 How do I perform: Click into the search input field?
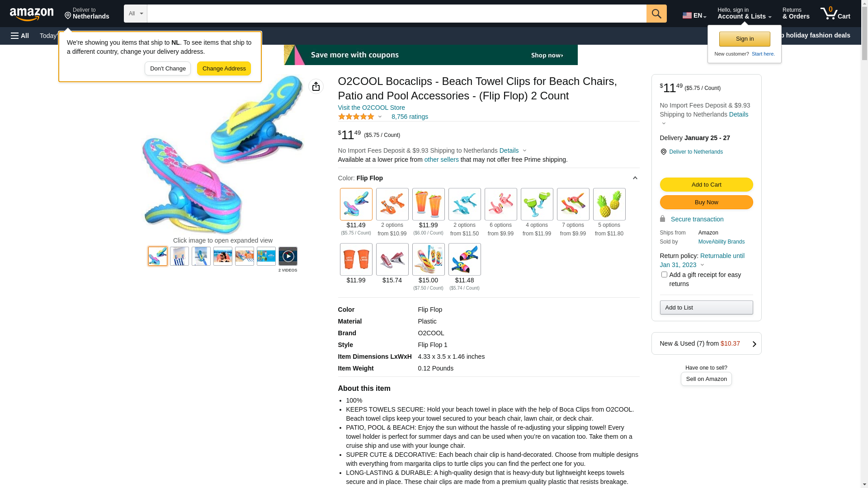coord(396,14)
